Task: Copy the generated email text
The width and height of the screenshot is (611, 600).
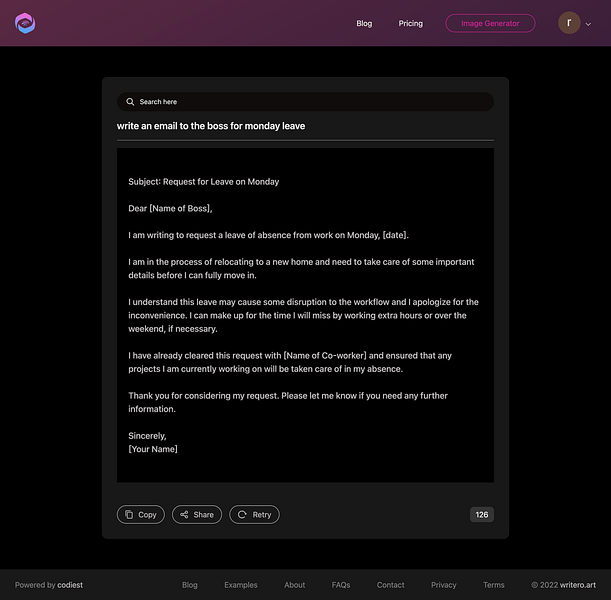Action: tap(141, 514)
